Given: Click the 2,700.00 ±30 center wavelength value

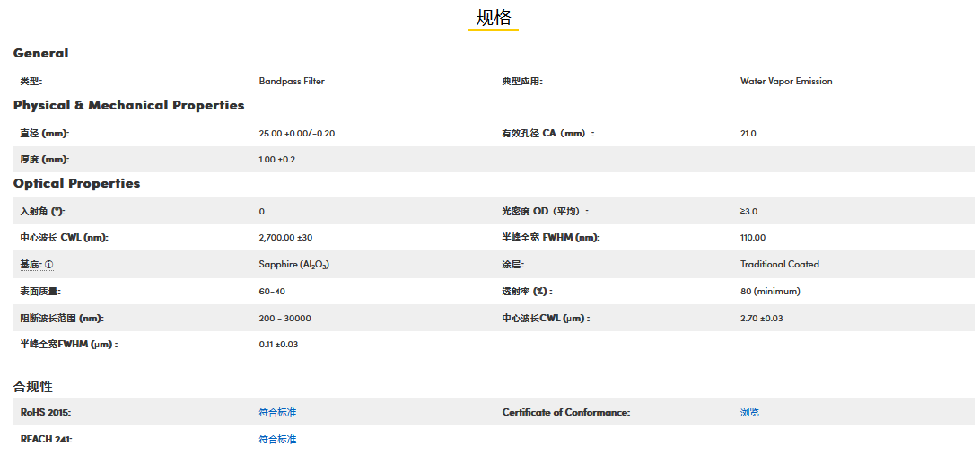Looking at the screenshot, I should (285, 238).
